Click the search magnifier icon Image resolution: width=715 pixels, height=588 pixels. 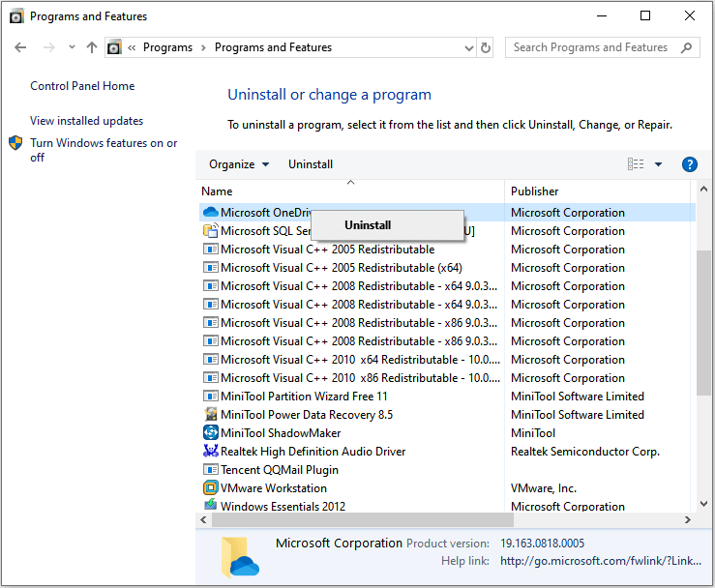[x=686, y=47]
